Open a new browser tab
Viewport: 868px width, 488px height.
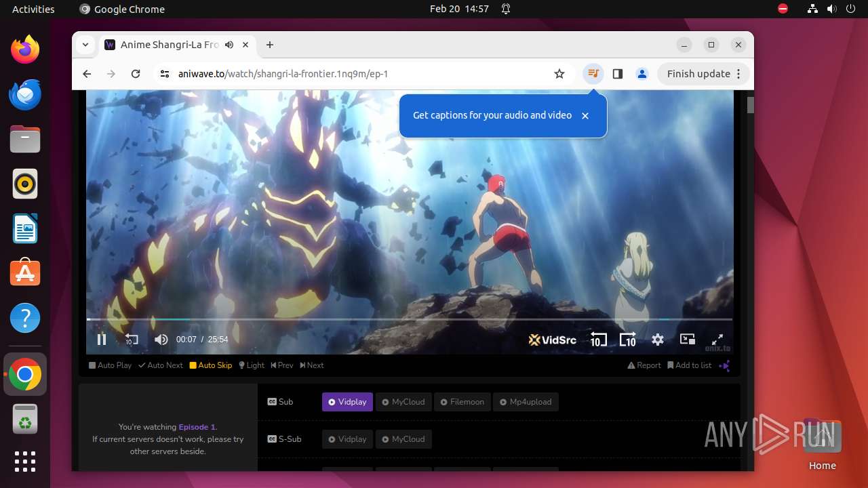click(x=270, y=45)
